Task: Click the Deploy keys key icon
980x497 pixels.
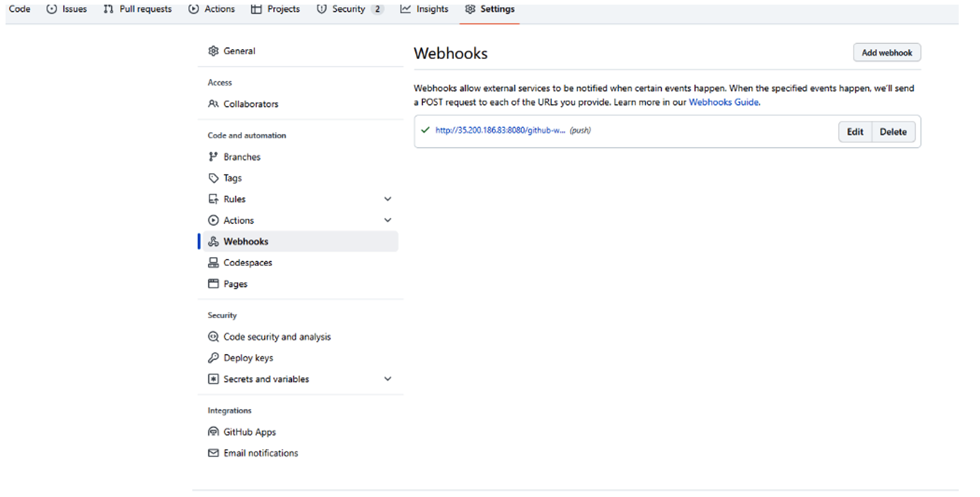Action: [213, 357]
